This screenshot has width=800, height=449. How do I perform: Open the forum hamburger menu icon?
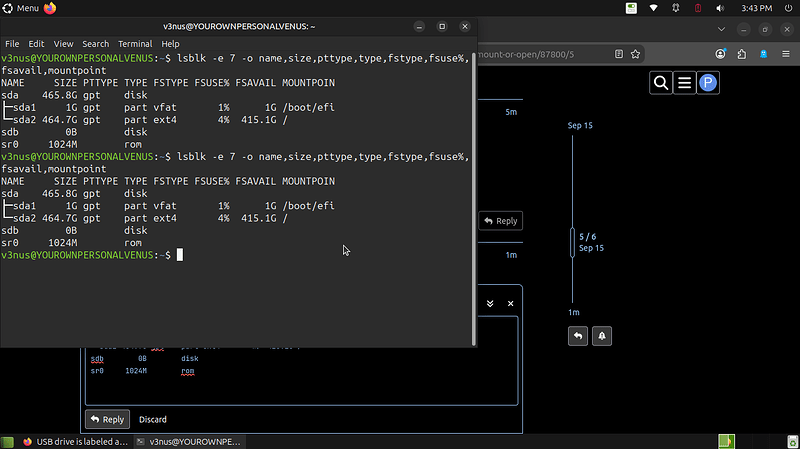pos(684,83)
